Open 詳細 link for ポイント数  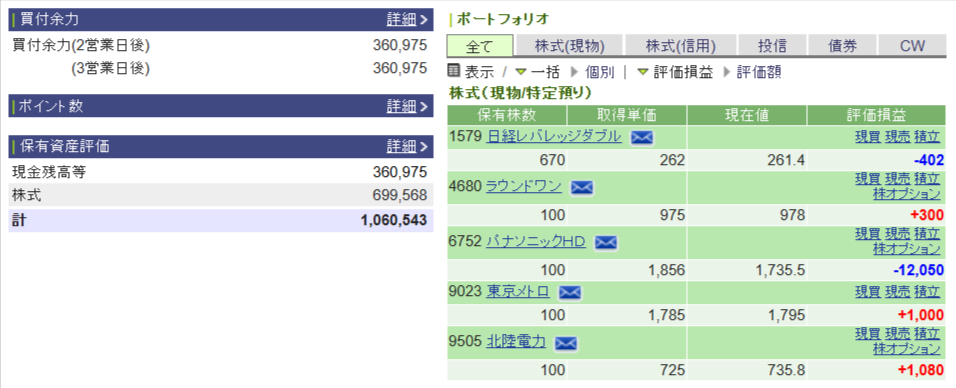tap(401, 106)
